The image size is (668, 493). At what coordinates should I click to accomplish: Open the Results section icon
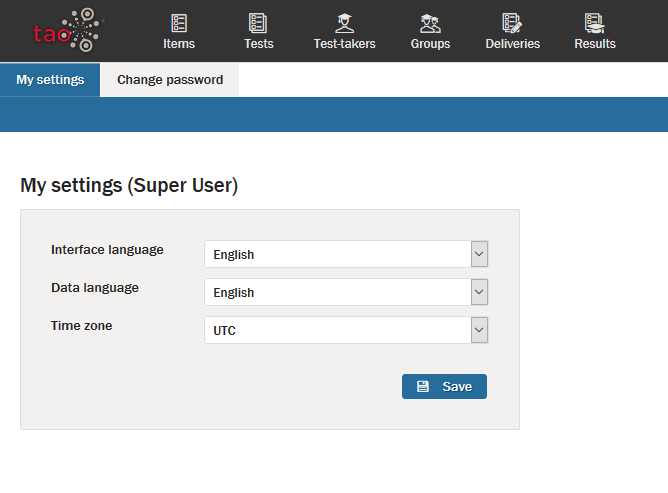click(x=595, y=23)
